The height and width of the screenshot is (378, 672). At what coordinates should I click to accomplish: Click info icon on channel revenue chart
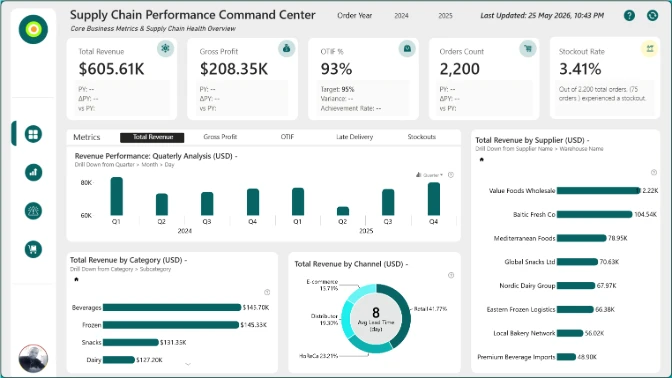point(451,275)
